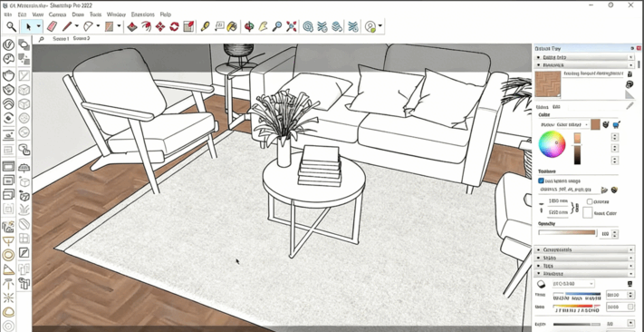Activate the Rectangle shape tool
Image resolution: width=644 pixels, height=332 pixels.
(110, 26)
